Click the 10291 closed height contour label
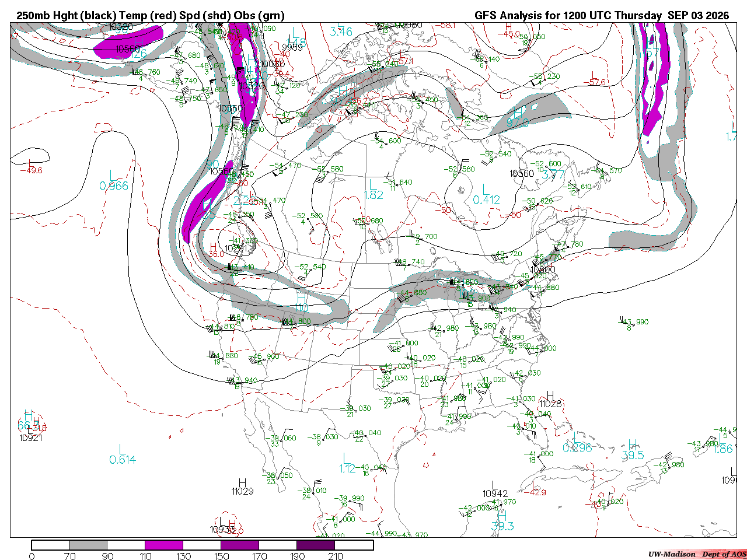This screenshot has height=560, width=747. click(236, 249)
